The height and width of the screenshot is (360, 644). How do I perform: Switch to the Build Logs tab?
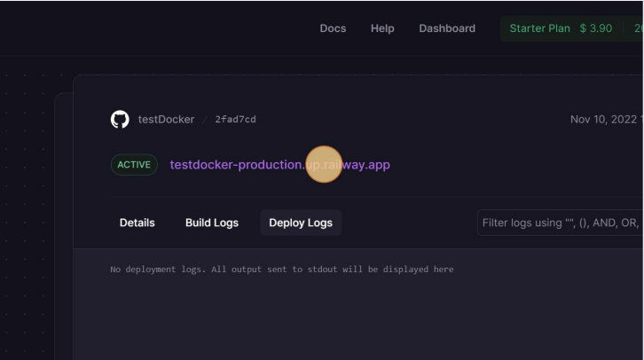click(212, 223)
